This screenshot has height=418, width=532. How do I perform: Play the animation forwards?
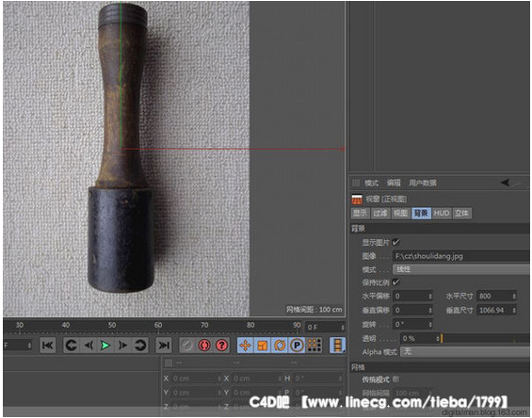[105, 346]
